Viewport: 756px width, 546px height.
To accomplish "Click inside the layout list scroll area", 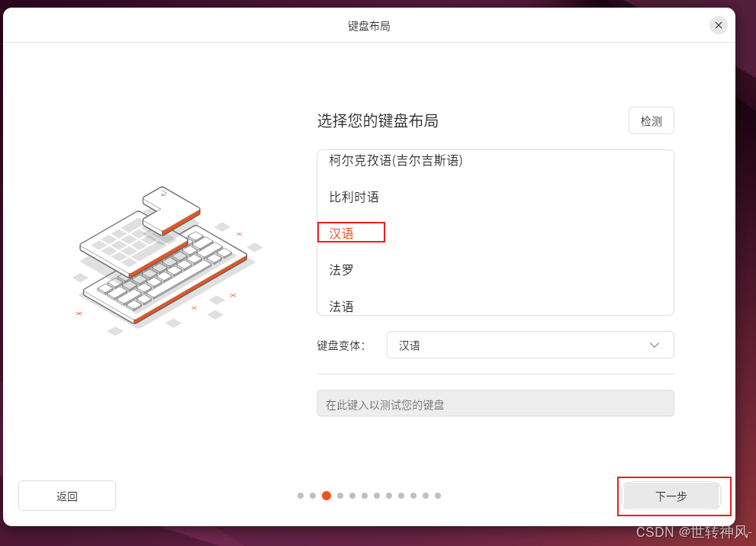I will (x=495, y=233).
